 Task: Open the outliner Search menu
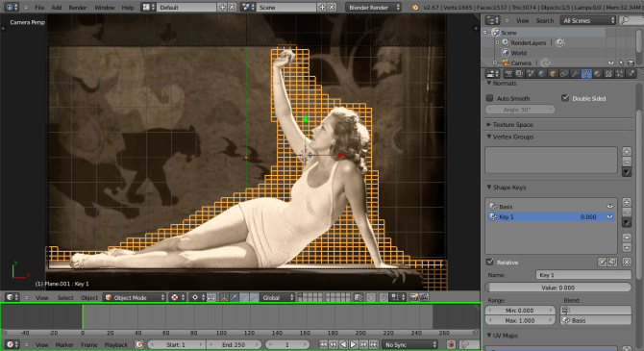pos(545,20)
